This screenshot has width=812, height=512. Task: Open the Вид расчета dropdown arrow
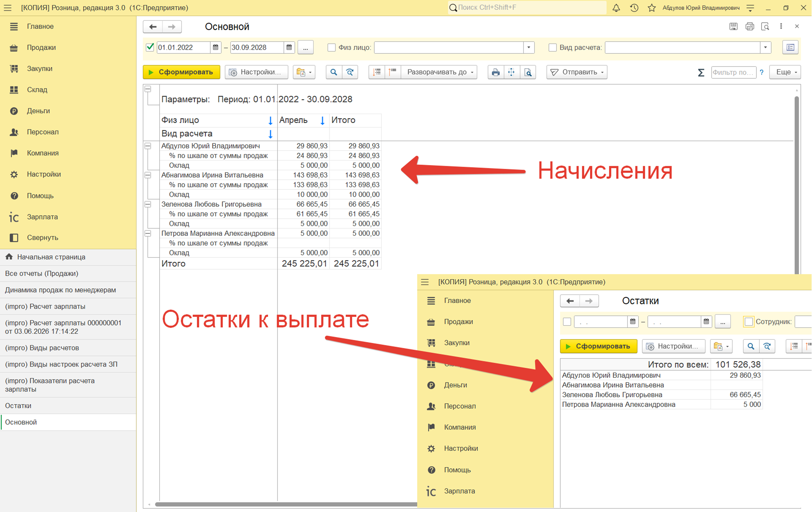(765, 47)
